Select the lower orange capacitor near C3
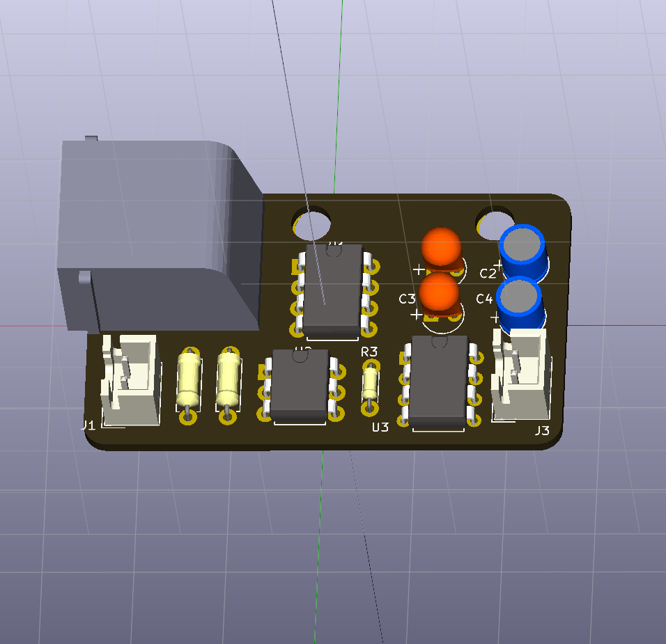Screen dimensions: 666x644 pos(440,292)
